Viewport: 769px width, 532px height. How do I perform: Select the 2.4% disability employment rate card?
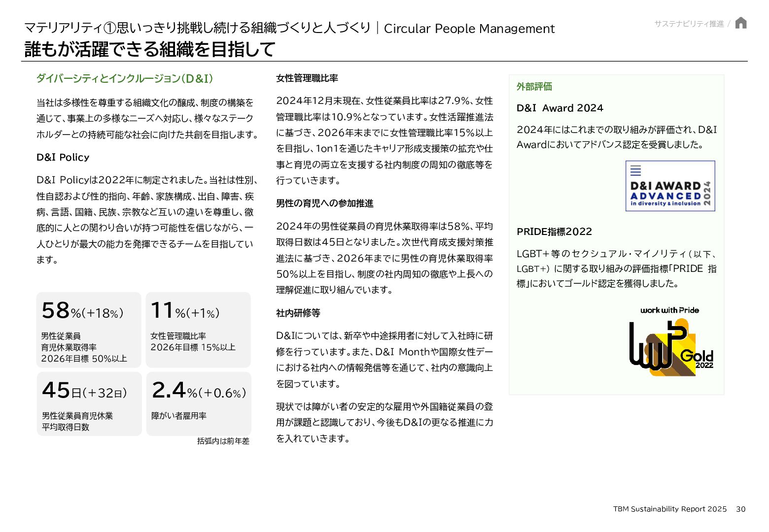coord(199,404)
